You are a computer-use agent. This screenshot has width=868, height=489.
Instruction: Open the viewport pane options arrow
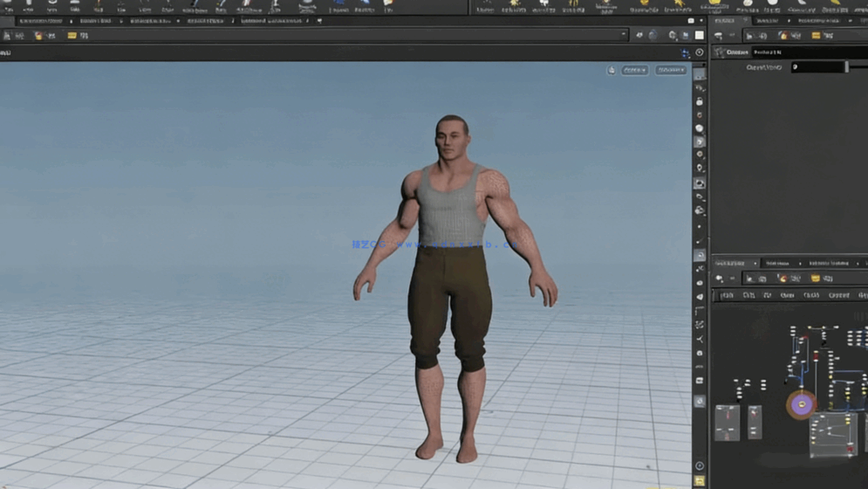[701, 20]
